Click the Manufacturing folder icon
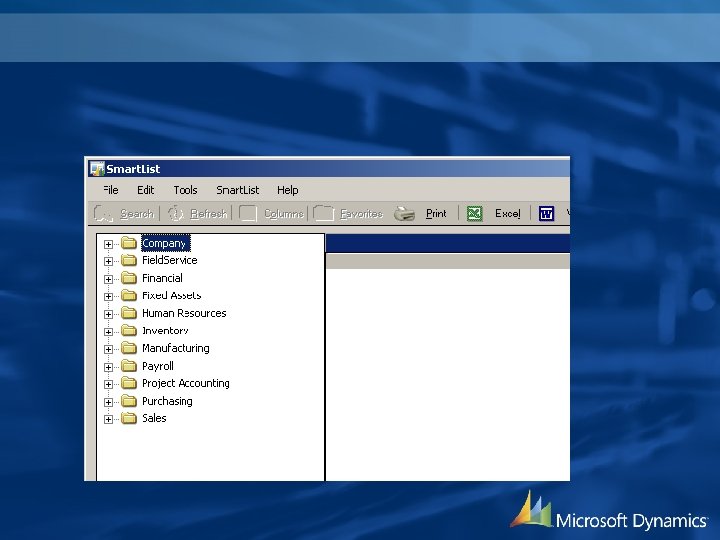Image resolution: width=720 pixels, height=540 pixels. [x=129, y=348]
